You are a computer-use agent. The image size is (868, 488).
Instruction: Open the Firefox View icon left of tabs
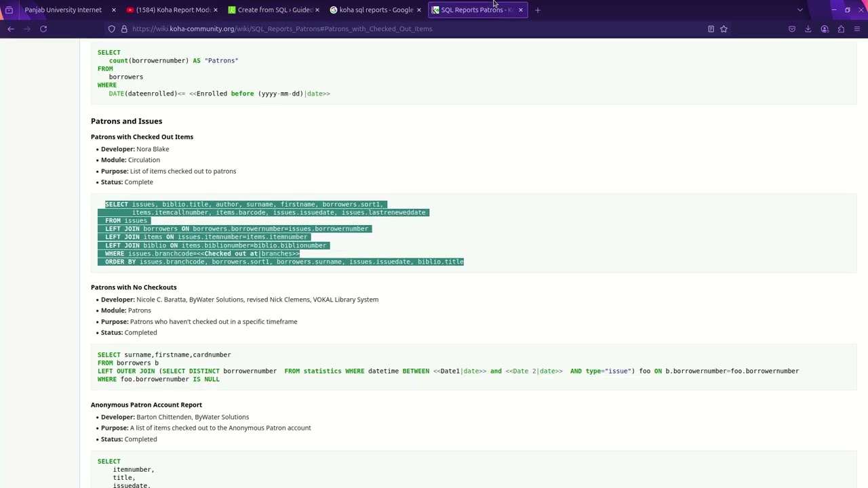click(9, 10)
